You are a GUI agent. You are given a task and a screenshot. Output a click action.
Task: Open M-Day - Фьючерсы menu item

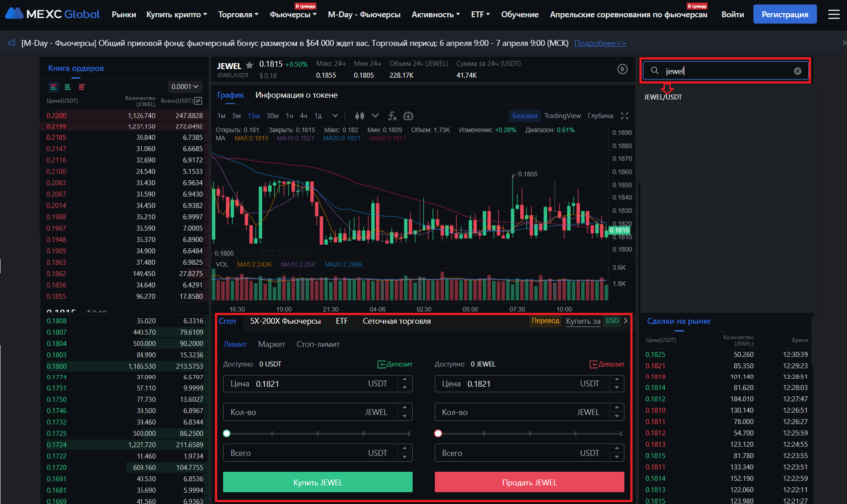[x=364, y=15]
